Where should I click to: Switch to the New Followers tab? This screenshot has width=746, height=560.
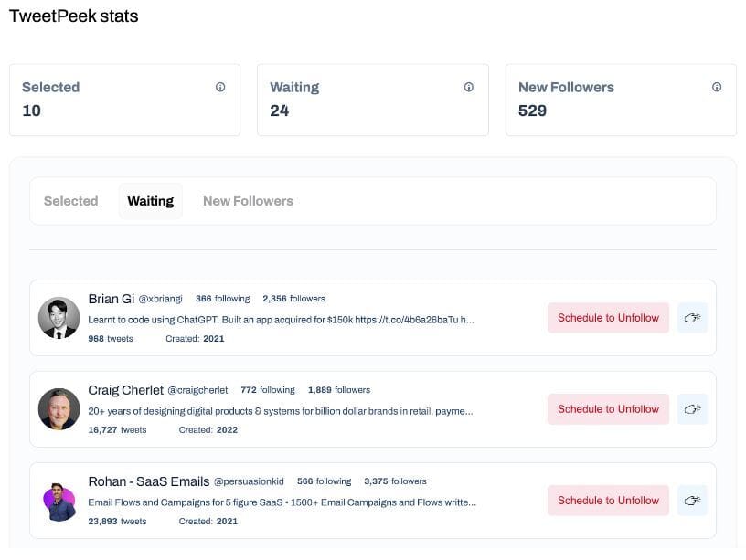point(248,201)
